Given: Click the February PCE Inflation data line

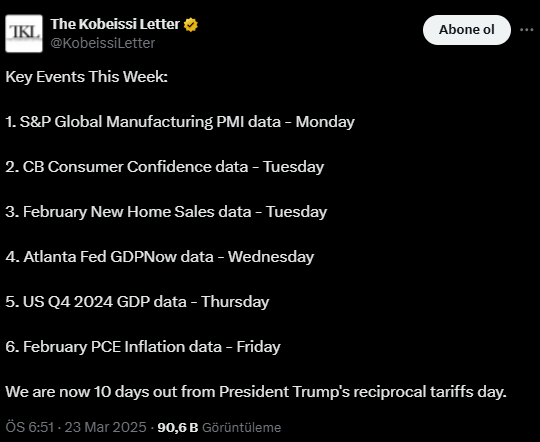Looking at the screenshot, I should click(143, 347).
